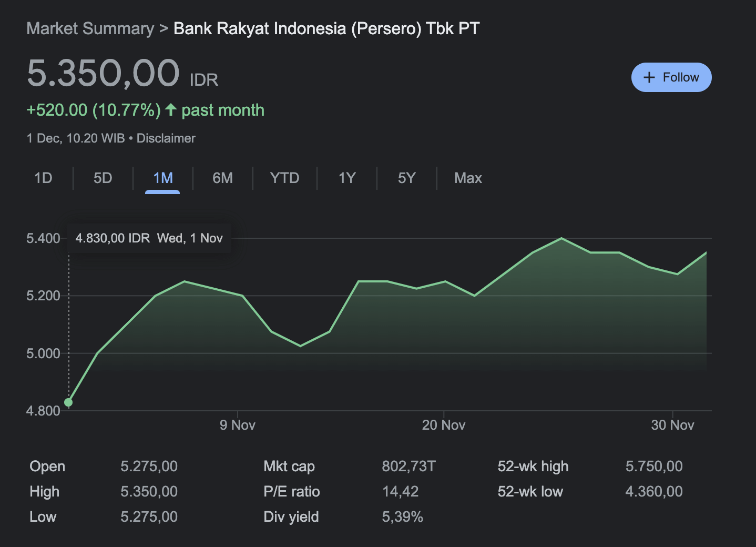Go back to Market Summary
This screenshot has height=547, width=756.
pyautogui.click(x=89, y=28)
